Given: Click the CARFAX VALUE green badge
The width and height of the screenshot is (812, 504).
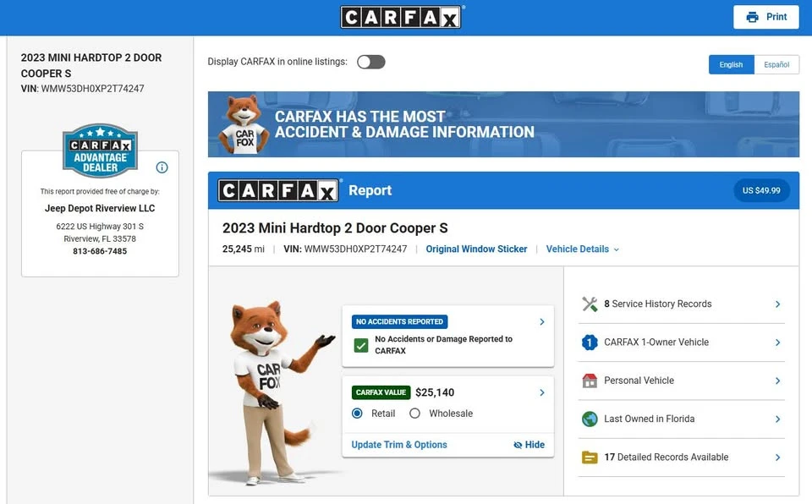Looking at the screenshot, I should click(x=381, y=392).
